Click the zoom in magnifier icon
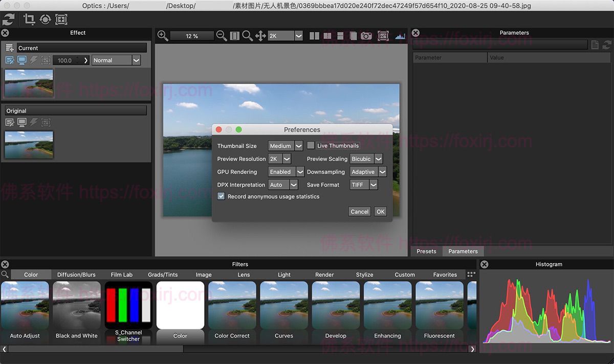The height and width of the screenshot is (364, 614). pos(163,36)
